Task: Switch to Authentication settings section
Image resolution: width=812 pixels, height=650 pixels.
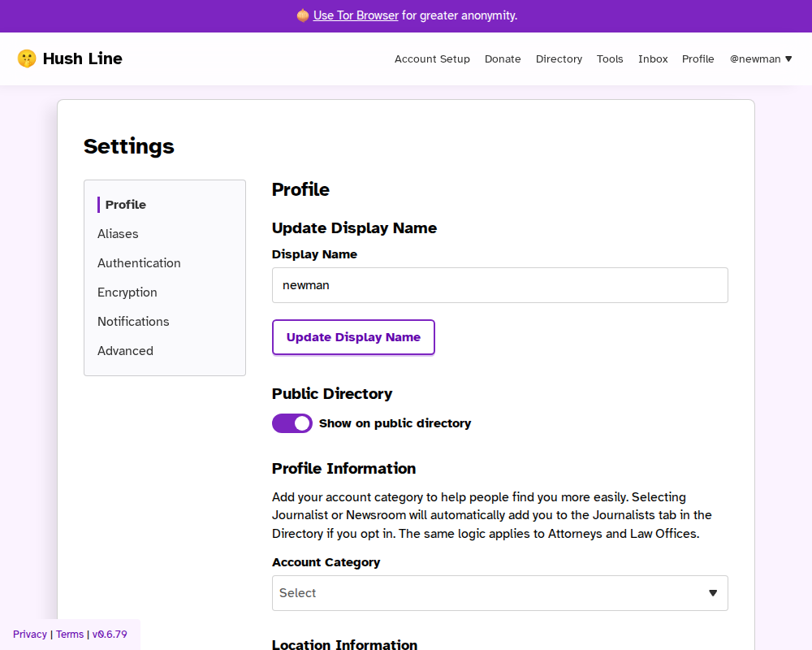Action: [x=139, y=263]
